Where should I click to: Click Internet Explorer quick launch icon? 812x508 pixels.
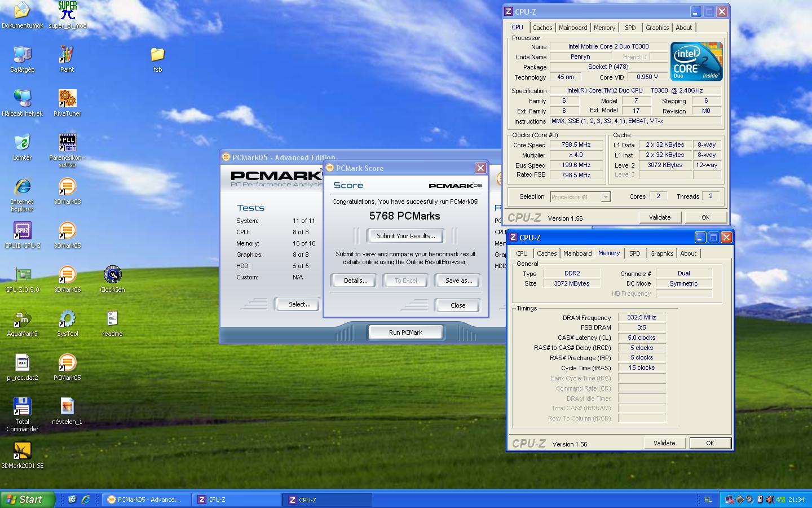click(86, 500)
